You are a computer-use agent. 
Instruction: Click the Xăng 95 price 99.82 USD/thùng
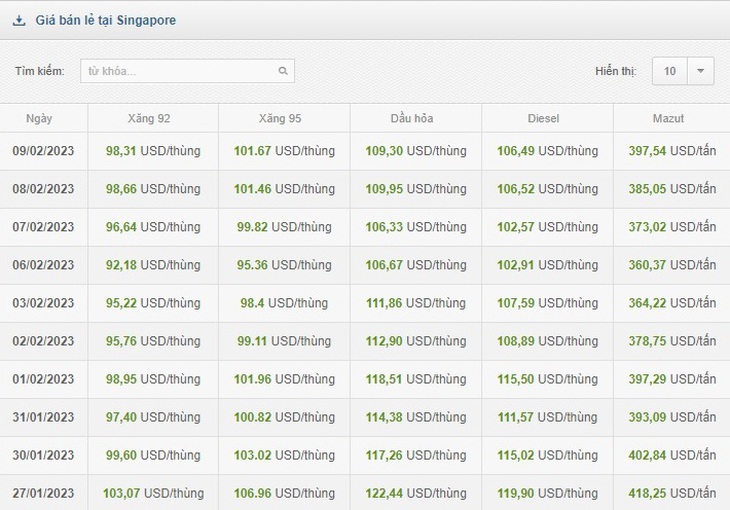click(284, 227)
